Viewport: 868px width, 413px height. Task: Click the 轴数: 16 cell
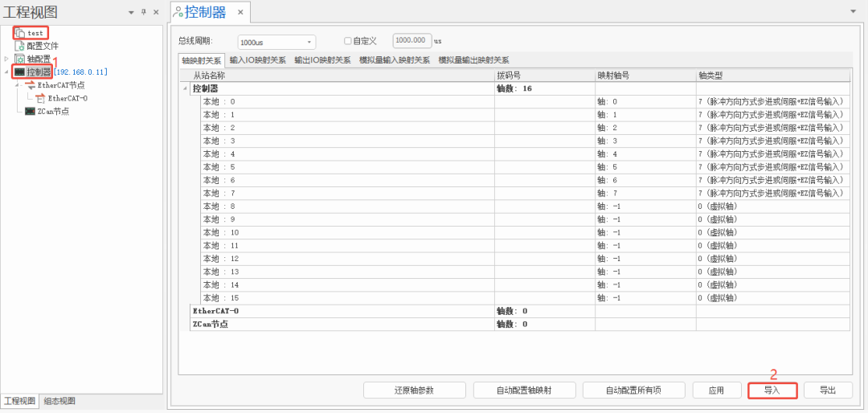[545, 88]
